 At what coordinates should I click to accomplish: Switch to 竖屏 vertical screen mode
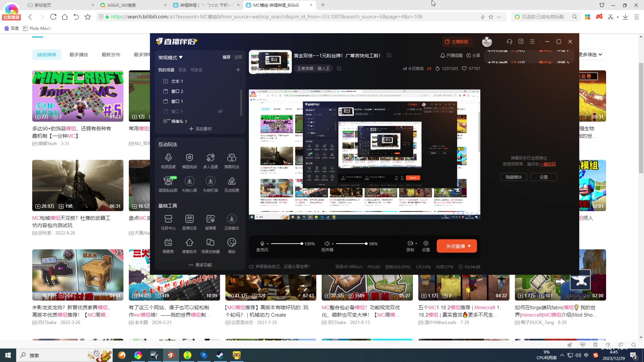(x=238, y=57)
